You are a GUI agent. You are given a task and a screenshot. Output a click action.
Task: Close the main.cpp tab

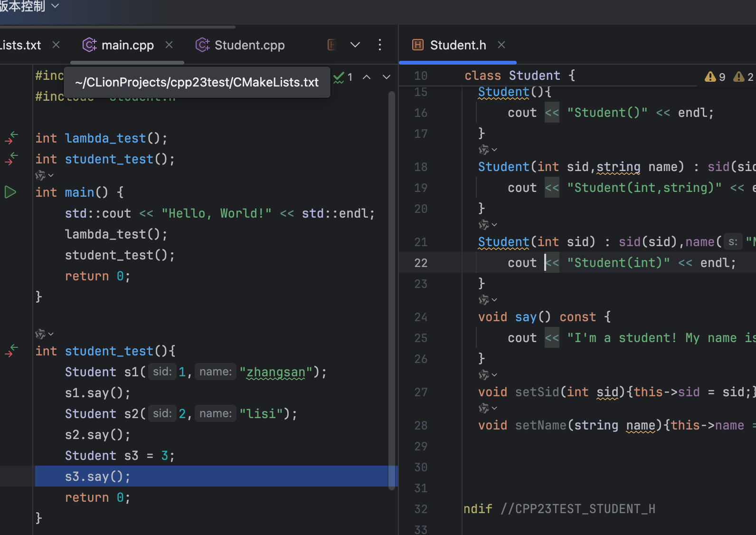click(x=169, y=45)
